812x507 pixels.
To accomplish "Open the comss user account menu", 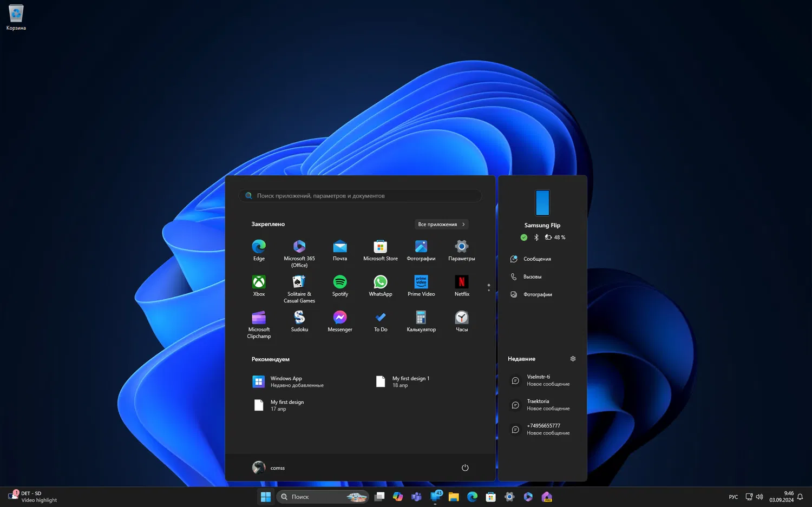I will [269, 468].
